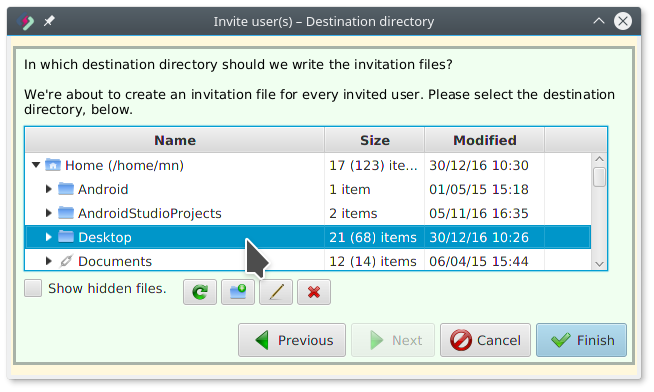Click the pin window icon
654x392 pixels.
pos(49,20)
